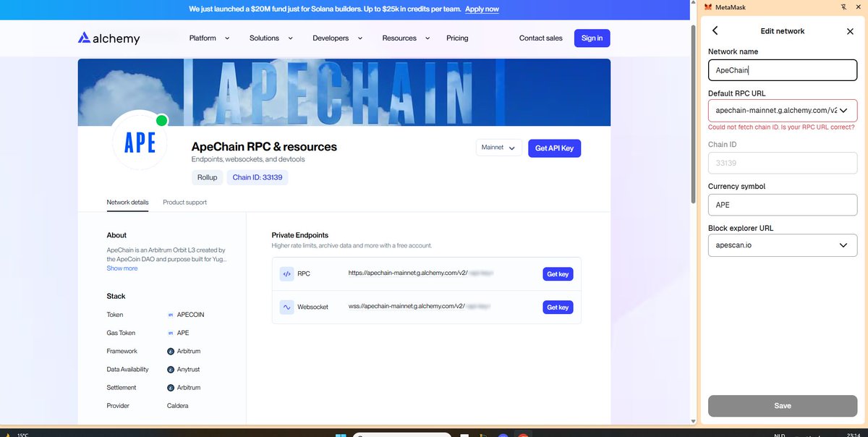Image resolution: width=868 pixels, height=437 pixels.
Task: Click the APECOIN token icon
Action: click(x=171, y=315)
